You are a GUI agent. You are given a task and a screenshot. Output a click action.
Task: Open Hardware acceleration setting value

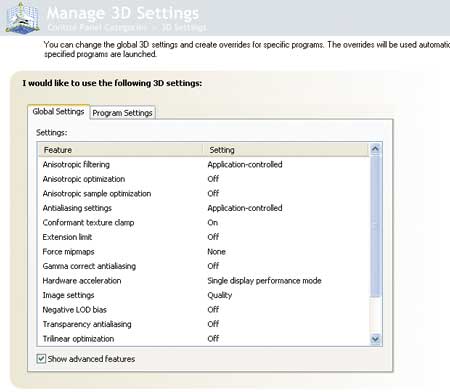(264, 281)
